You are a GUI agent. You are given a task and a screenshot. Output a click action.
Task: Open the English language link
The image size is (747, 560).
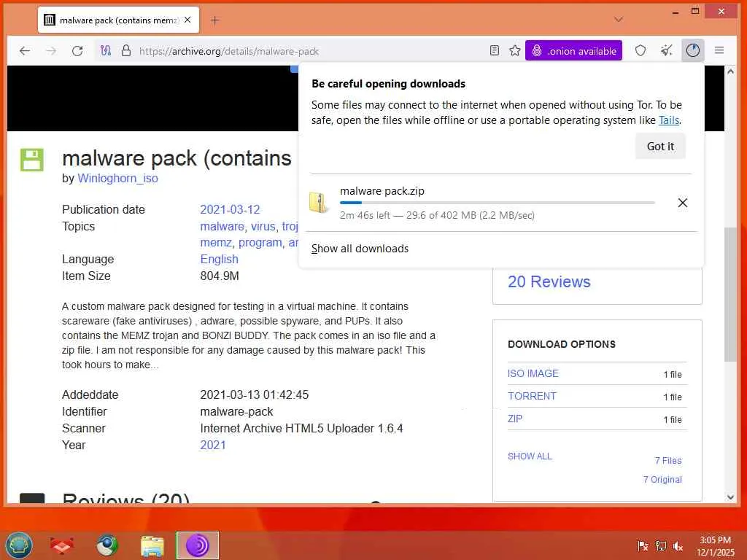coord(219,259)
